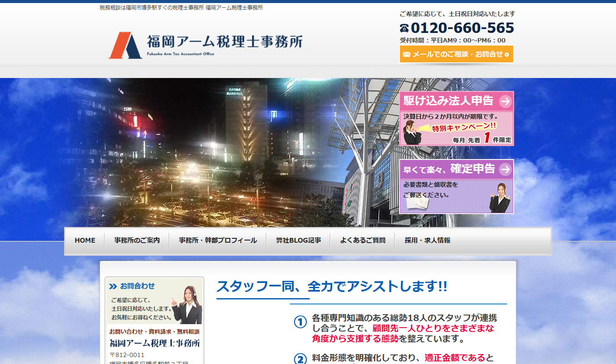
Task: Click the 0120-660-565 phone number
Action: [x=462, y=28]
